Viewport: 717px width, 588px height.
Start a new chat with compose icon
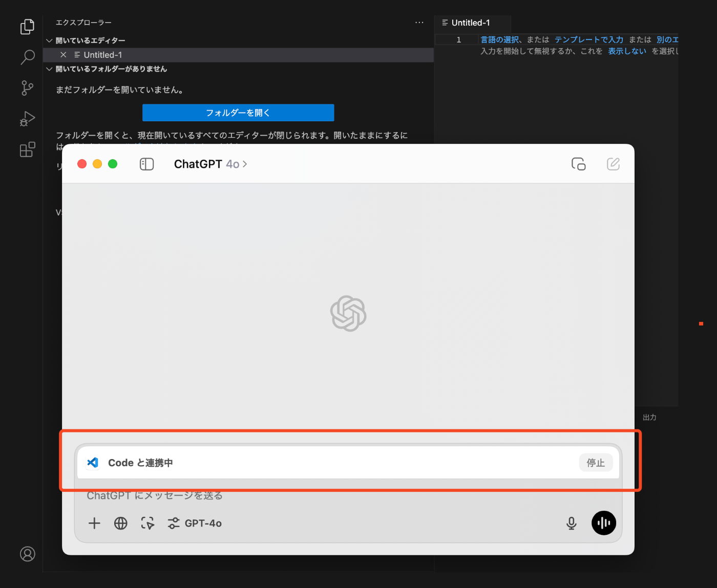tap(613, 164)
